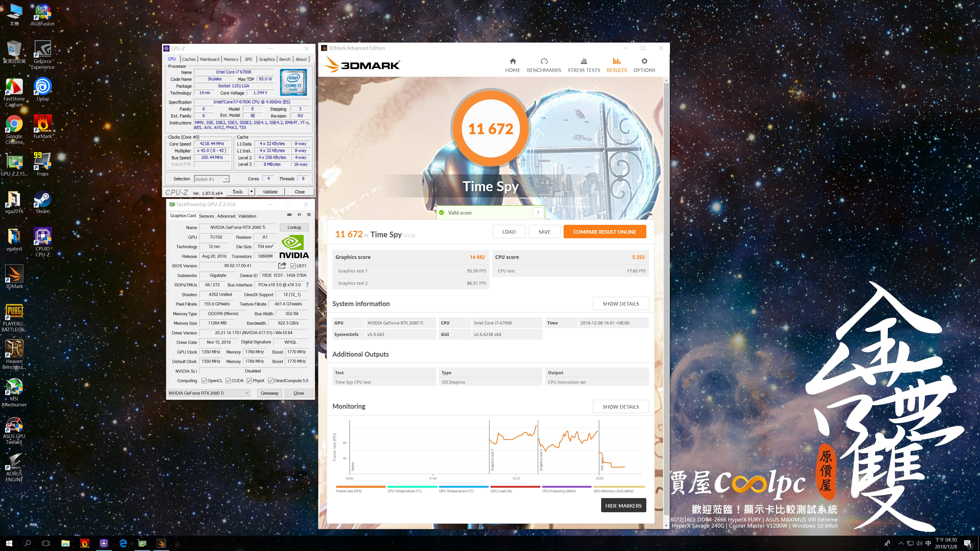Image resolution: width=980 pixels, height=551 pixels.
Task: Expand CPU-Z Socket #1 selection dropdown
Action: [x=226, y=179]
